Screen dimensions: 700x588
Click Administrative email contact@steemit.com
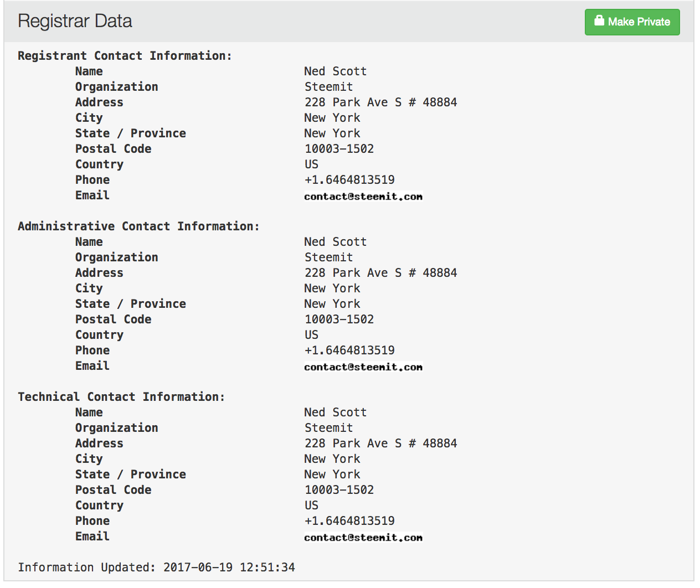coord(363,367)
